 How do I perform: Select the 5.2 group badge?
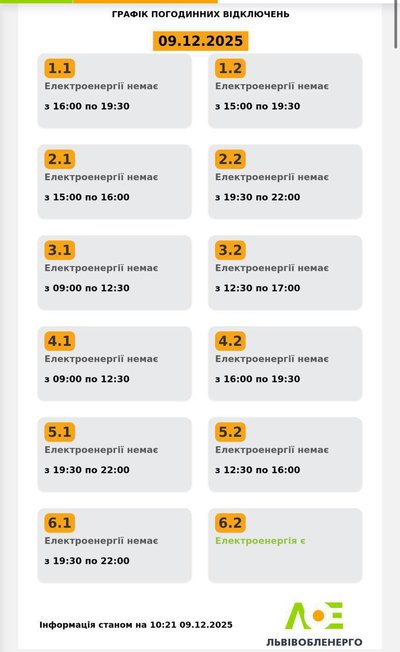pos(230,432)
